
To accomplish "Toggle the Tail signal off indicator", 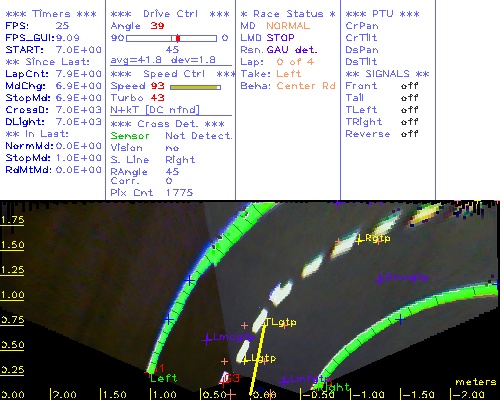I will tap(410, 98).
